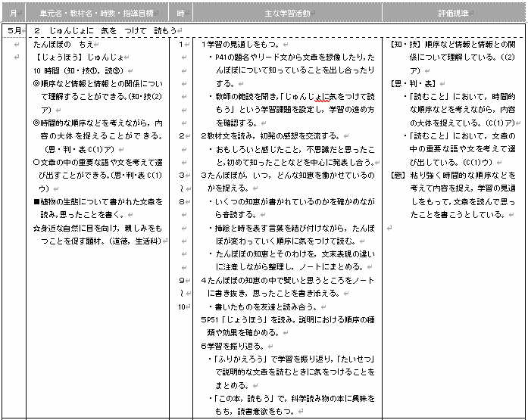Click 'もち,読書意欲をもつ。' line
The height and width of the screenshot is (420, 528).
[255, 411]
